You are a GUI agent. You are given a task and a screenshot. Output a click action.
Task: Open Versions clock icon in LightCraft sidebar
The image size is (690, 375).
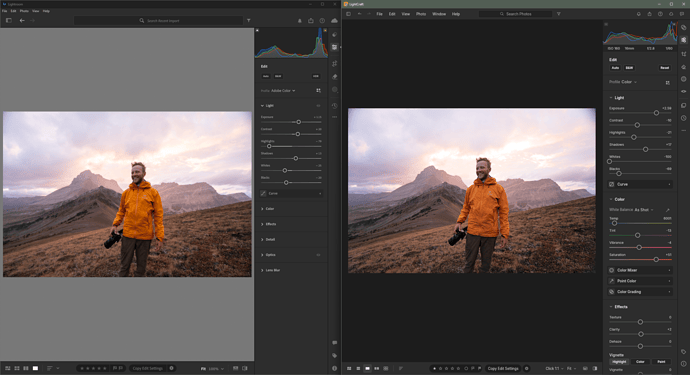(x=683, y=118)
